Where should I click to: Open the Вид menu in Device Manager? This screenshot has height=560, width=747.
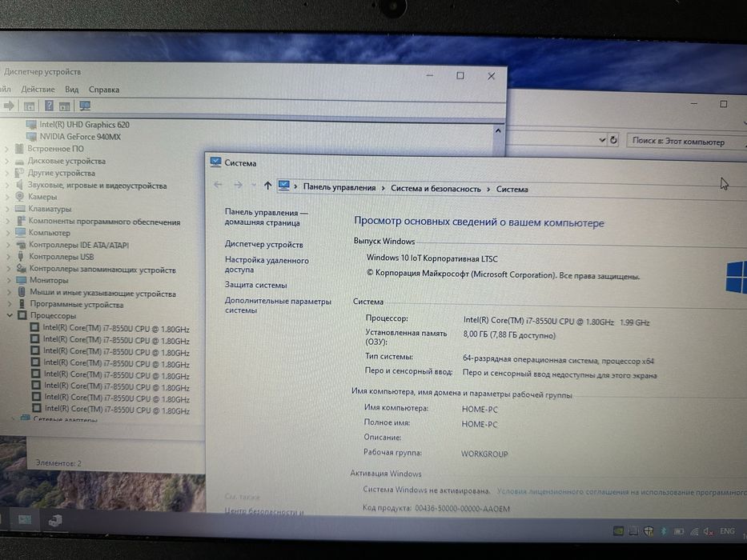(71, 89)
